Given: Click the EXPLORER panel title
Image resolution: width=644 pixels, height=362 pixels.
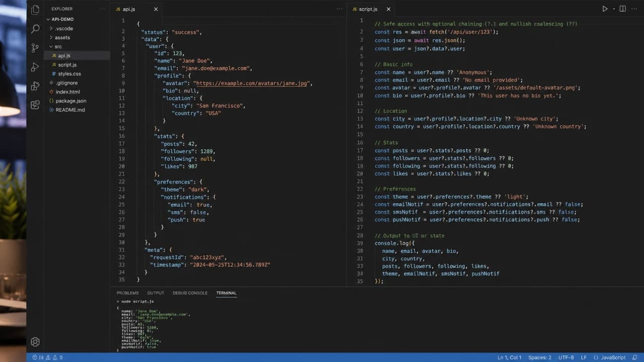Looking at the screenshot, I should click(x=62, y=9).
